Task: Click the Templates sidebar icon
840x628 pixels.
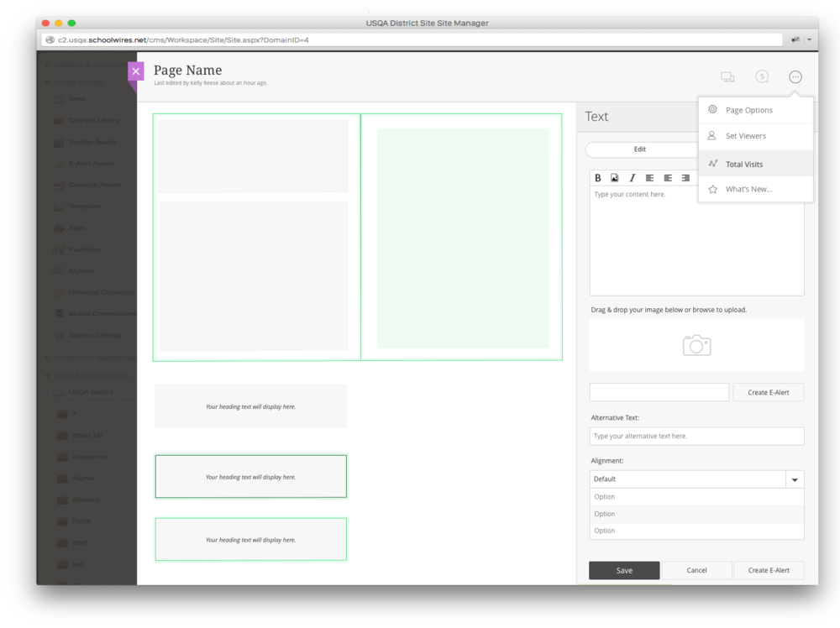Action: tap(59, 207)
